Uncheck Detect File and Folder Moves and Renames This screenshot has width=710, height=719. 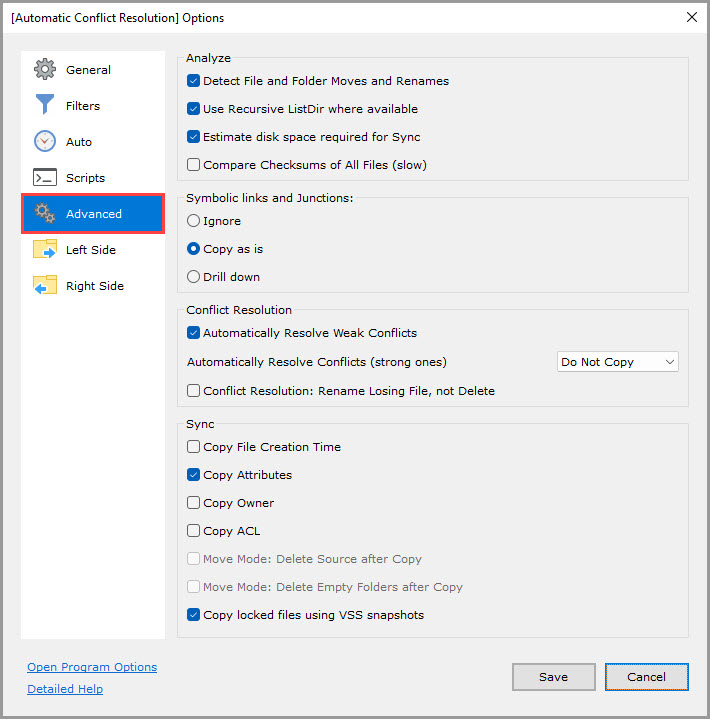click(193, 81)
